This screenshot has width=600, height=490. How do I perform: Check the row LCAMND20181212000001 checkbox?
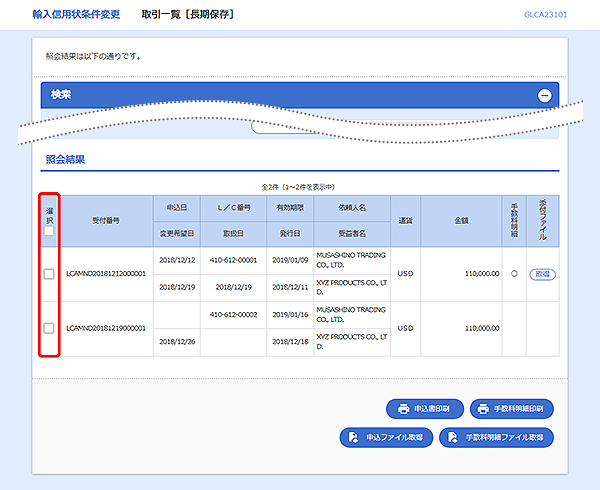point(49,274)
